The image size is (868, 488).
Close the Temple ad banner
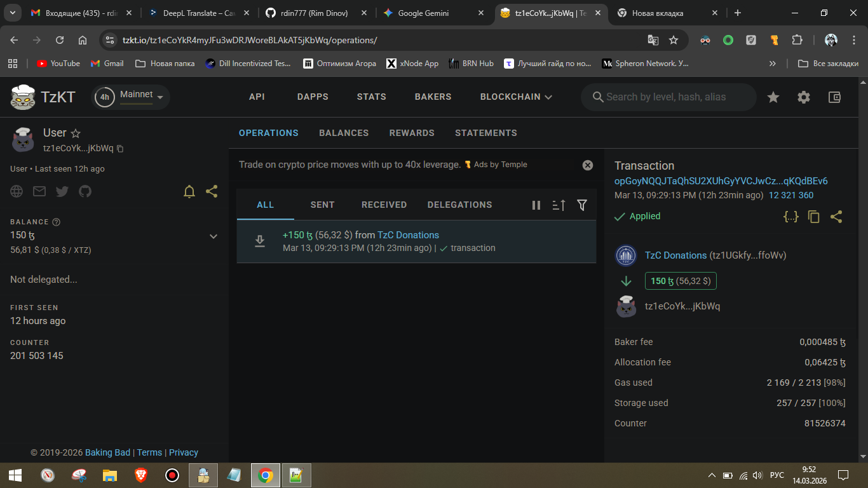pyautogui.click(x=588, y=165)
